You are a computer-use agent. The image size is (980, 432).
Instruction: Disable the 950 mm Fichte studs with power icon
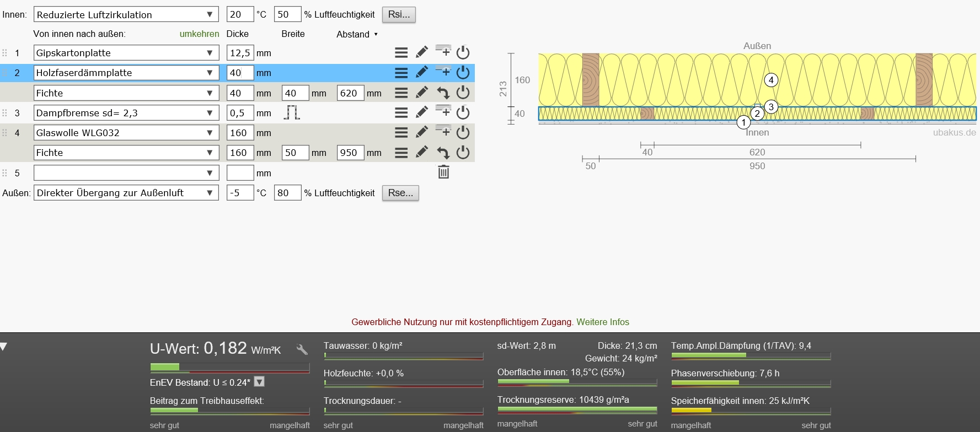pyautogui.click(x=463, y=153)
